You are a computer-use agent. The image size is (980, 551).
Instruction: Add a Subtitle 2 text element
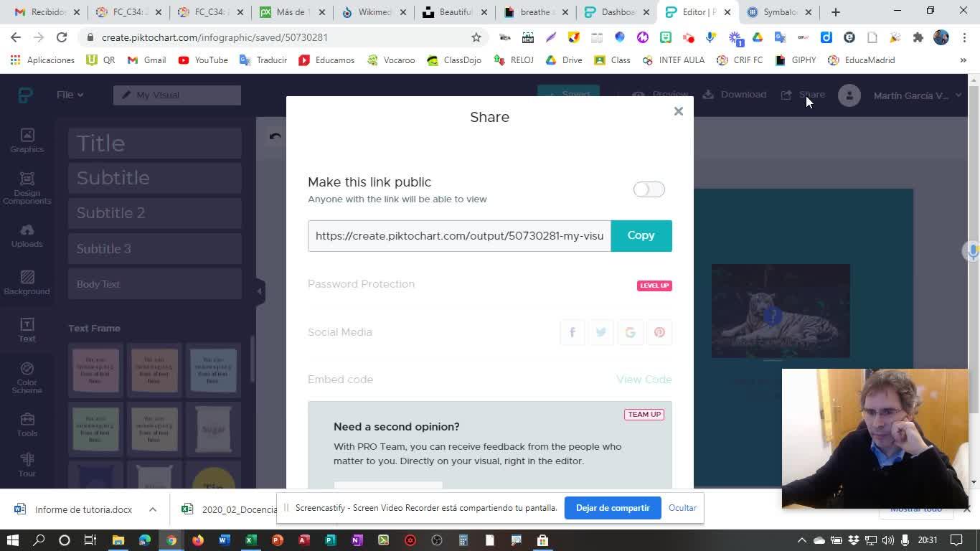(x=155, y=213)
